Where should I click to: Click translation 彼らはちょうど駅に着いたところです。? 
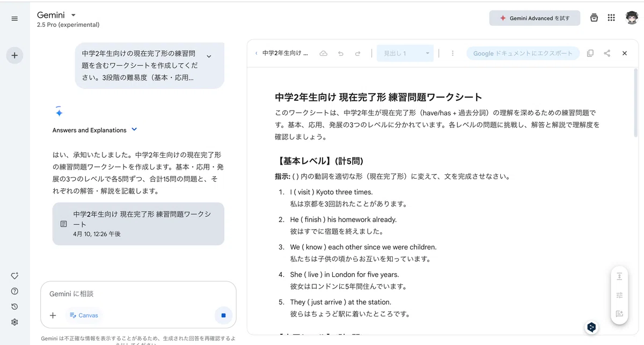tap(350, 314)
